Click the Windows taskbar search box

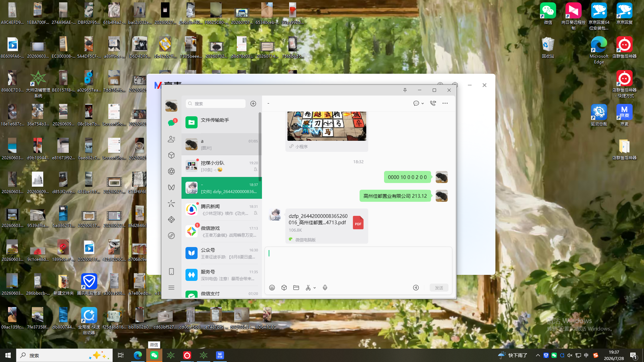pyautogui.click(x=64, y=355)
